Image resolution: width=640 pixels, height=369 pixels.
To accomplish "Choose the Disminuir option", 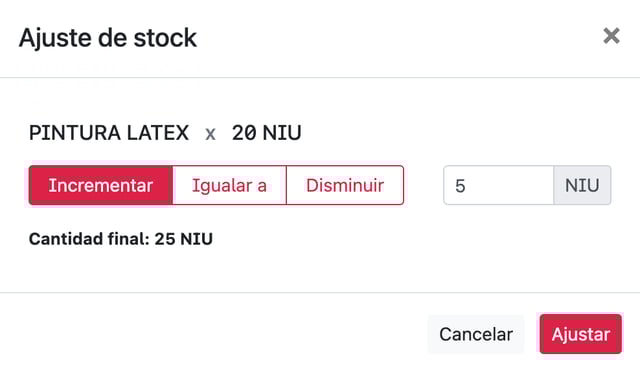I will click(x=345, y=185).
